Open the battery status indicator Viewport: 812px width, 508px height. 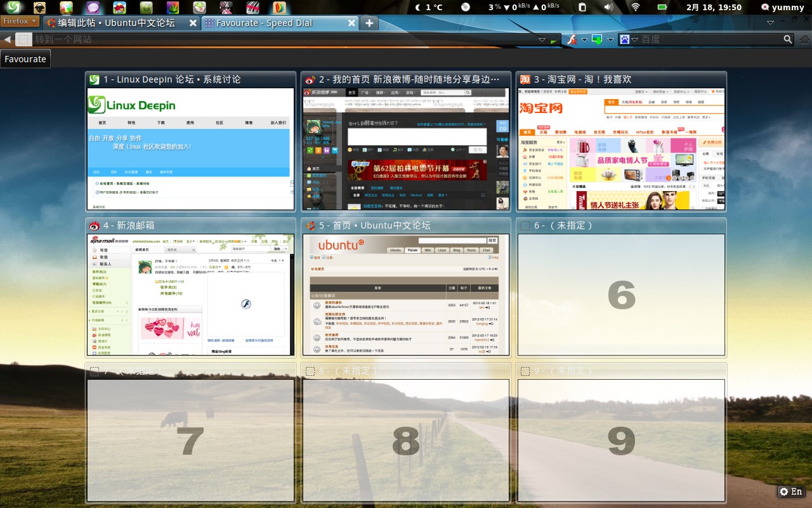[662, 8]
